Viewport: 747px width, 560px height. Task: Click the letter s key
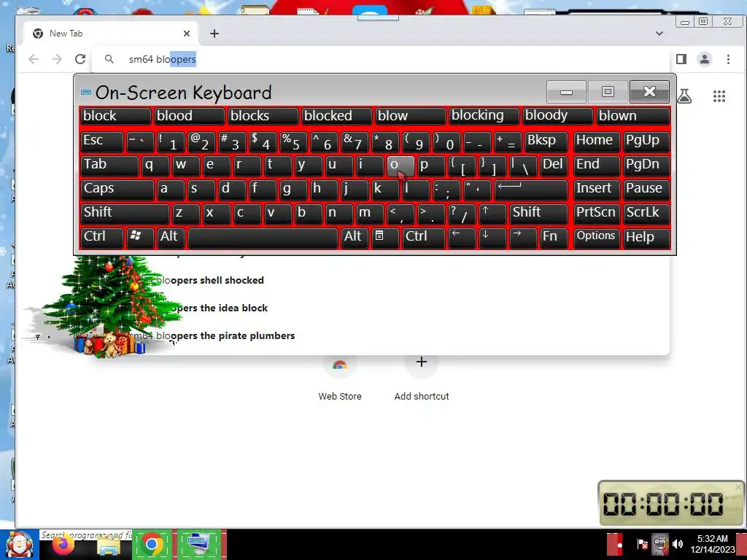(x=201, y=189)
